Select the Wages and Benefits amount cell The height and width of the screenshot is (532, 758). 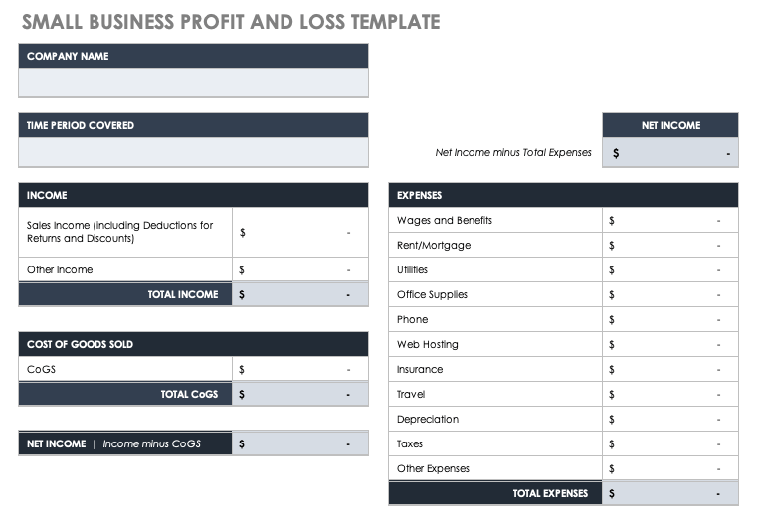[669, 220]
